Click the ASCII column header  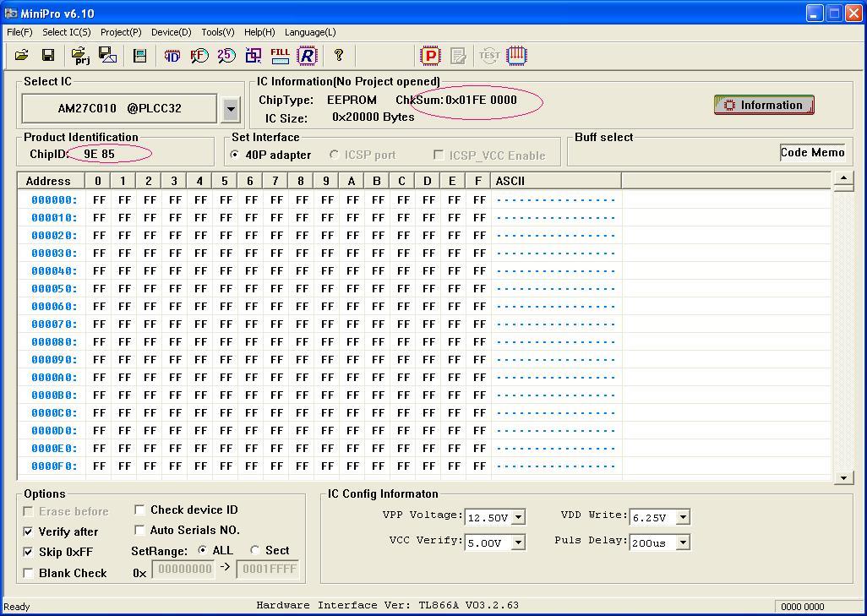click(x=556, y=181)
